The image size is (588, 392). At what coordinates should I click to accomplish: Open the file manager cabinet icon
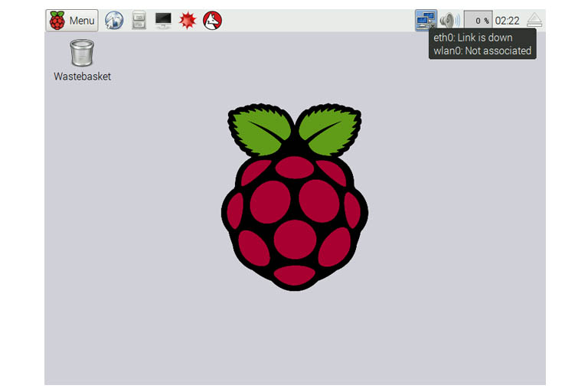point(139,20)
